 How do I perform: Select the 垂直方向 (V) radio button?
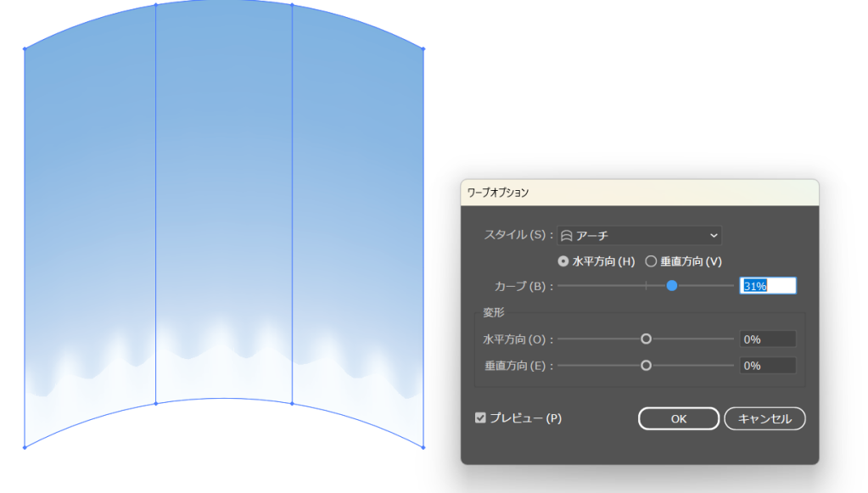[x=652, y=261]
